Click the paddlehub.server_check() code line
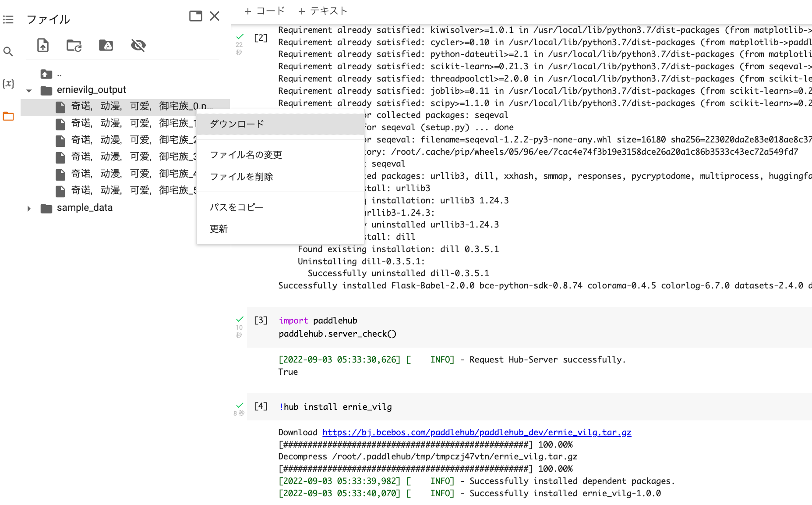This screenshot has width=812, height=505. [338, 334]
